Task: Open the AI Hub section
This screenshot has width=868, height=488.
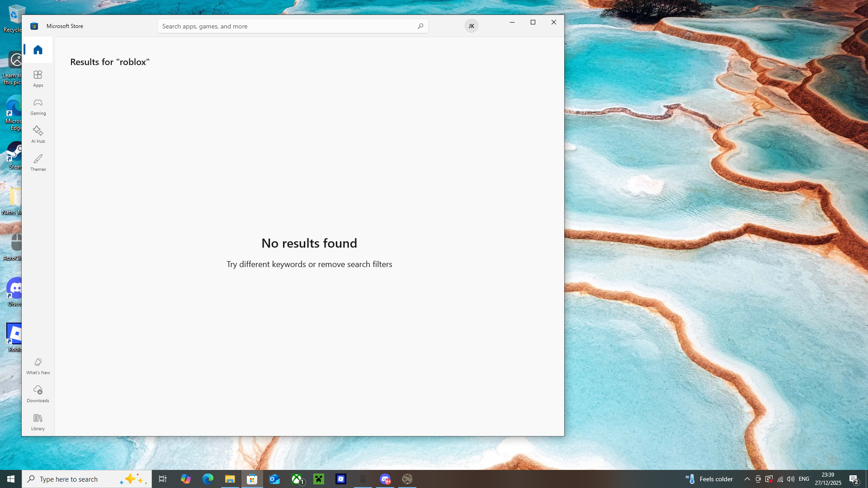Action: click(x=38, y=135)
